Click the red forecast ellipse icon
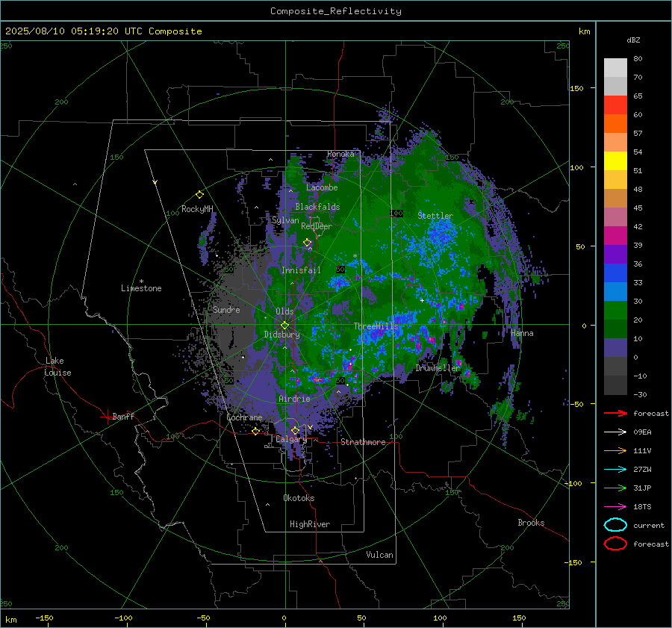The height and width of the screenshot is (628, 672). [615, 544]
